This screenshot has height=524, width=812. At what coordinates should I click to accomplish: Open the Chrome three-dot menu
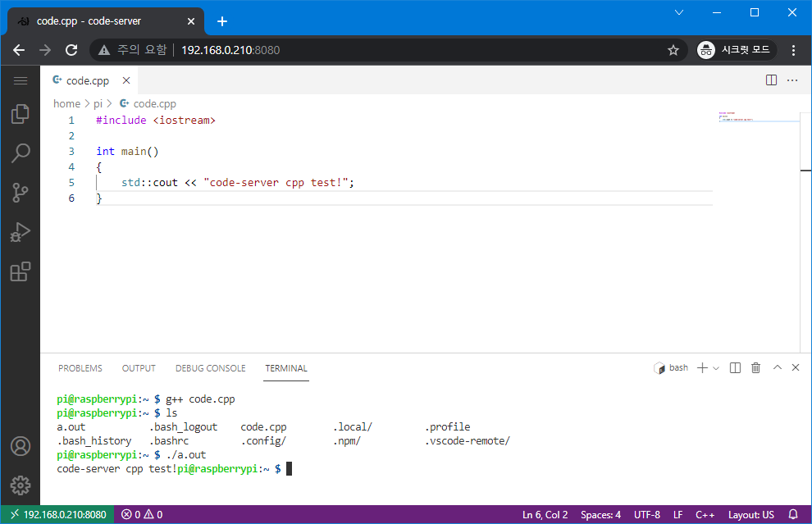[x=793, y=50]
